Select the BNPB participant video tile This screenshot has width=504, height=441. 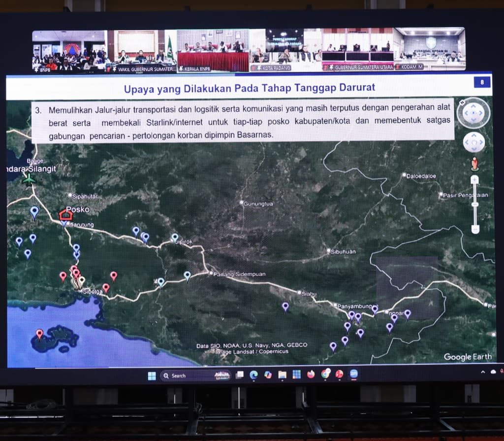[69, 51]
